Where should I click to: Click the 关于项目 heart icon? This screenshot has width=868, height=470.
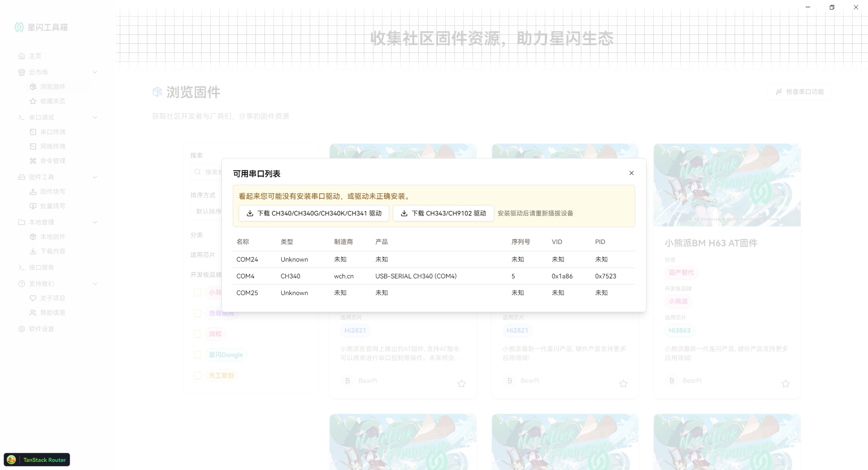[33, 298]
